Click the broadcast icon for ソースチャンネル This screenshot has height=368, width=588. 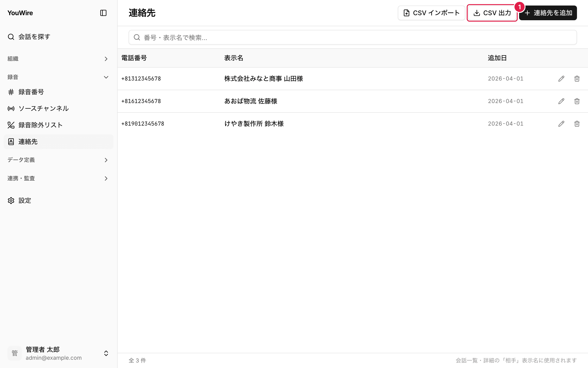[11, 109]
